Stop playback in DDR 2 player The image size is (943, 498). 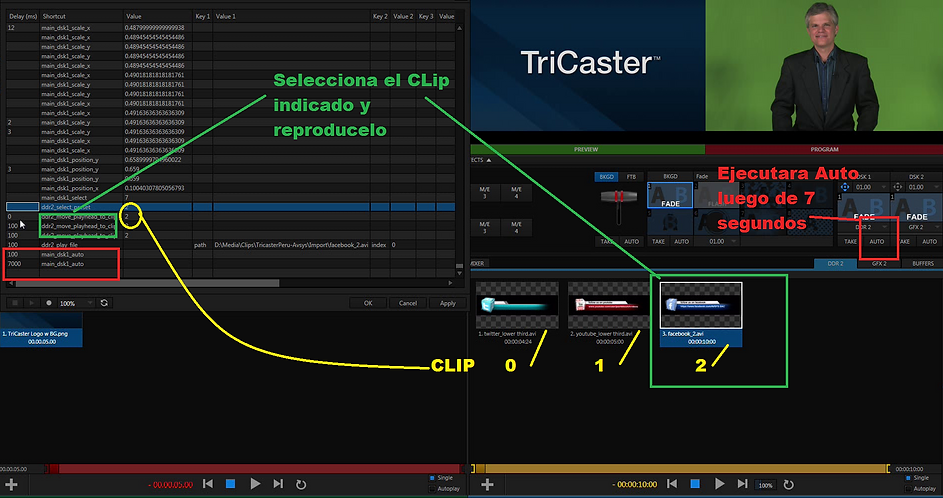(x=695, y=484)
